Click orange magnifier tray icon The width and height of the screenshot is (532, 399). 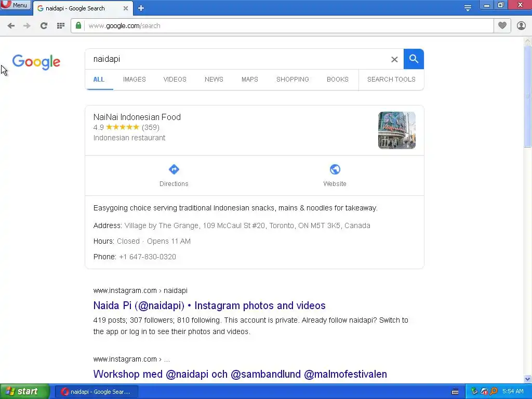[x=494, y=392]
